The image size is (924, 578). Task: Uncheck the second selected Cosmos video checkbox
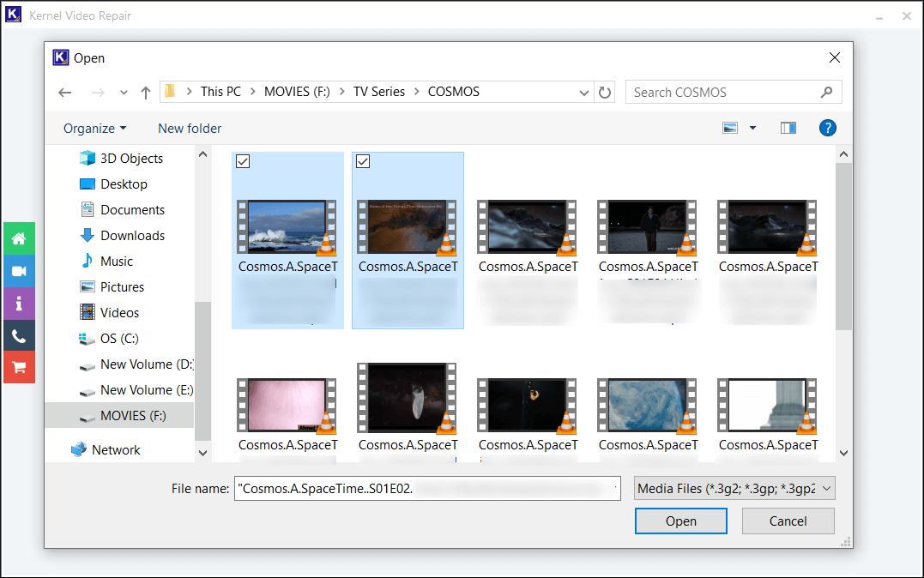click(x=363, y=161)
